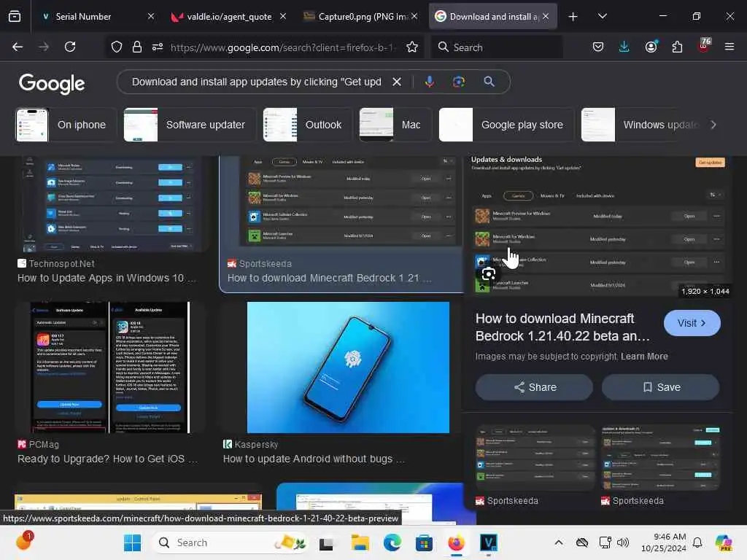
Task: Open clock showing 9:46 AM
Action: pos(663,542)
